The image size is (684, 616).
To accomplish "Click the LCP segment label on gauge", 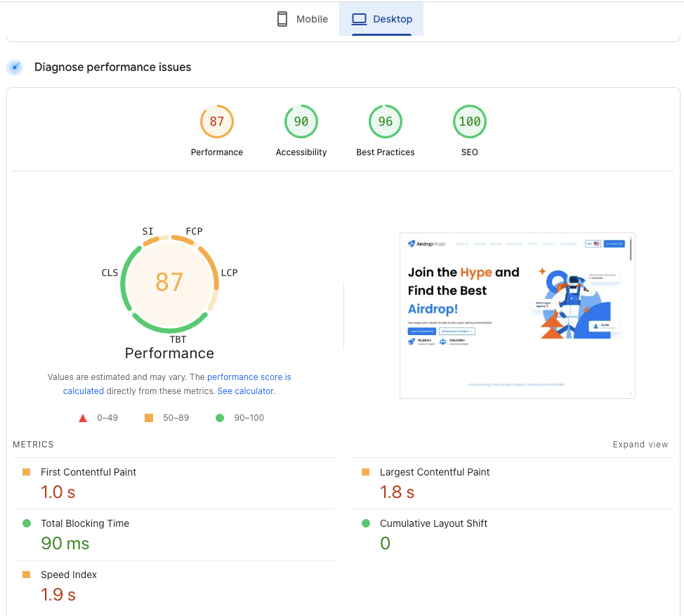I will [229, 273].
